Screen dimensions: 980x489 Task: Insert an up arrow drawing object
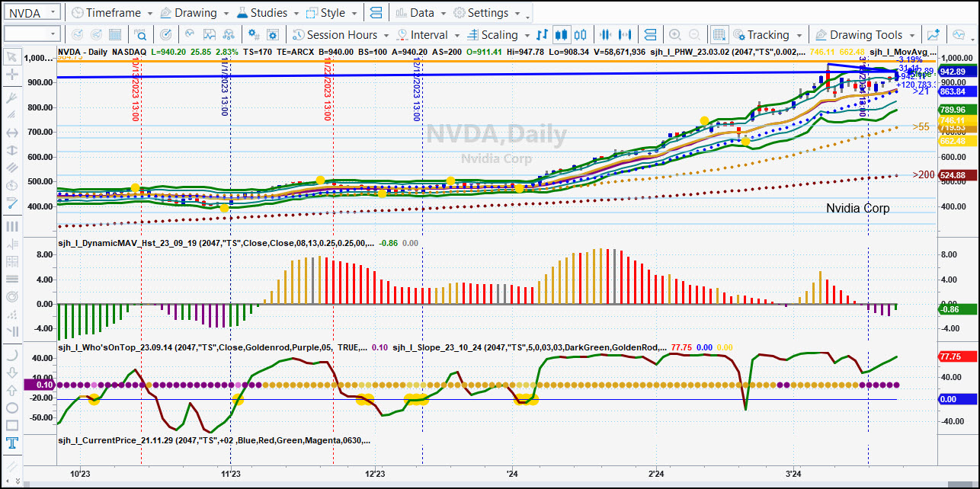tap(12, 391)
